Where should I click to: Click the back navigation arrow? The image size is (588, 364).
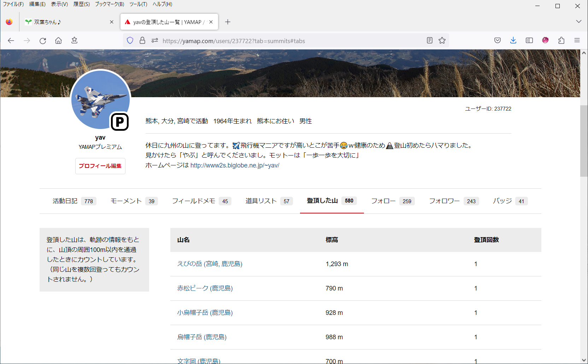pos(11,41)
